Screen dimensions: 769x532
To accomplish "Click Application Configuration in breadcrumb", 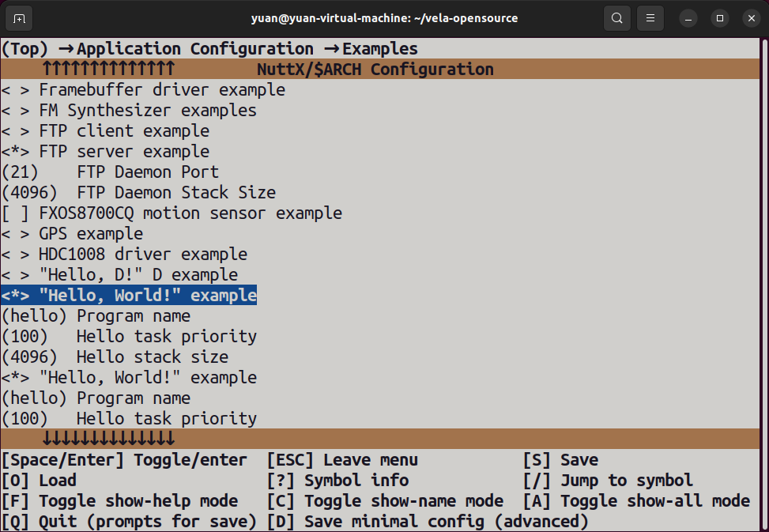I will pyautogui.click(x=195, y=49).
